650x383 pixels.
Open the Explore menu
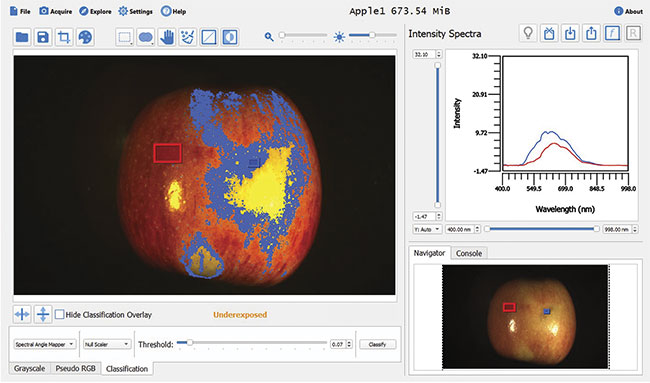click(x=95, y=11)
